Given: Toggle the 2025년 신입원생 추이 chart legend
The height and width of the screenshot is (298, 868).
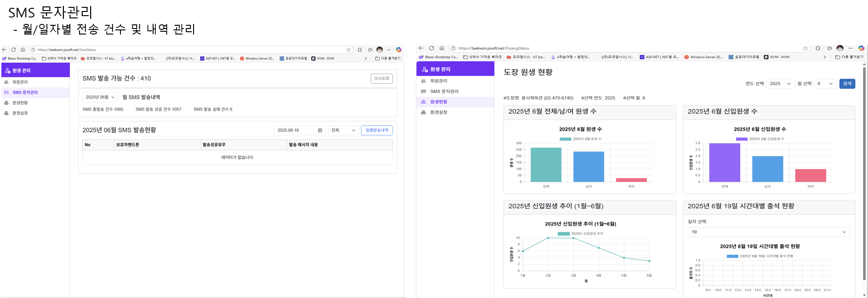Looking at the screenshot, I should (x=580, y=234).
